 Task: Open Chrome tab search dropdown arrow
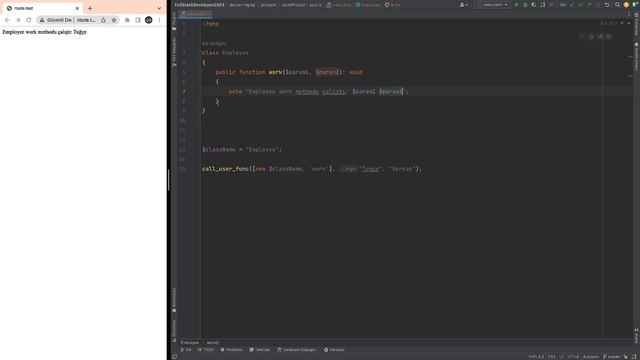[x=159, y=8]
